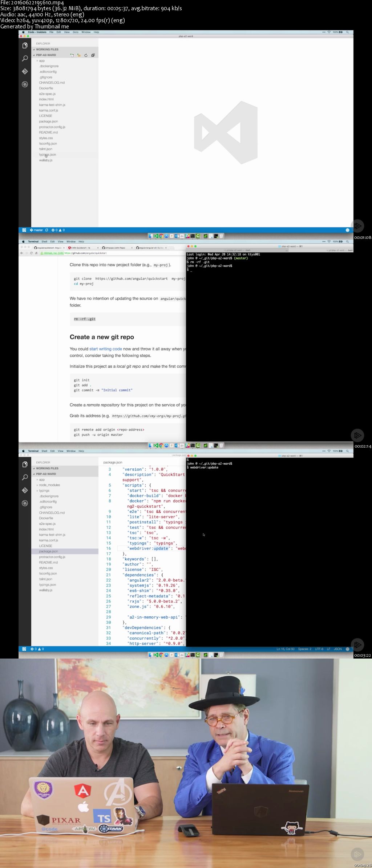This screenshot has height=868, width=372.
Task: Click the browser Back arrow in GitHub frame
Action: (x=22, y=253)
